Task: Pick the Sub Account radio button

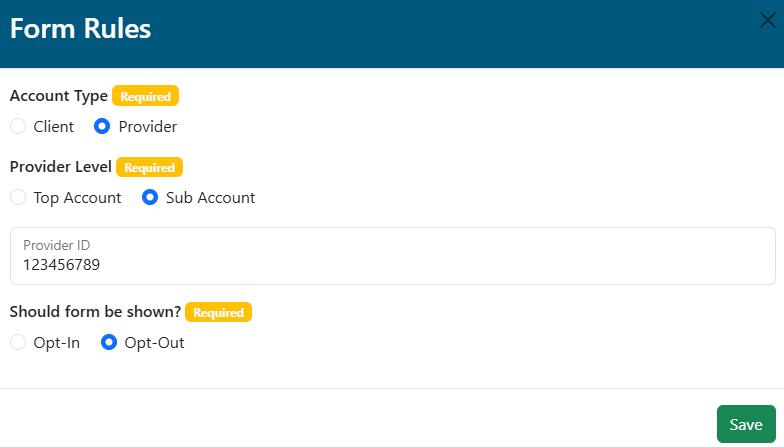Action: click(150, 198)
